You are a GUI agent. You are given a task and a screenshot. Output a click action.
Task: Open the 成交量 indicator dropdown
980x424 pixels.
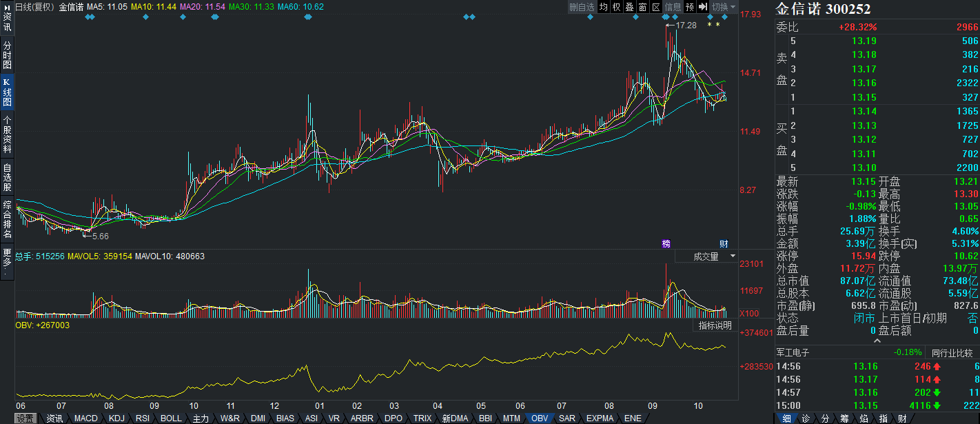(706, 256)
